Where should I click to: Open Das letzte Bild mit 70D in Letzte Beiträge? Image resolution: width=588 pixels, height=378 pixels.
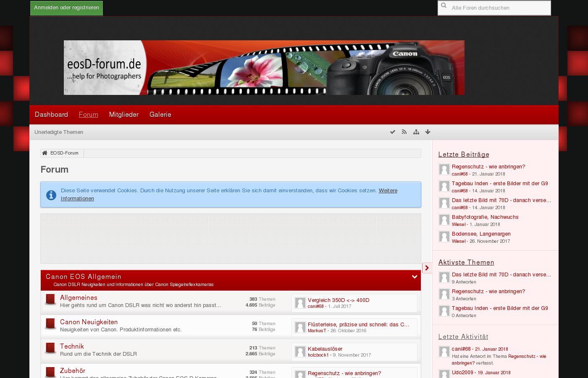click(x=501, y=200)
